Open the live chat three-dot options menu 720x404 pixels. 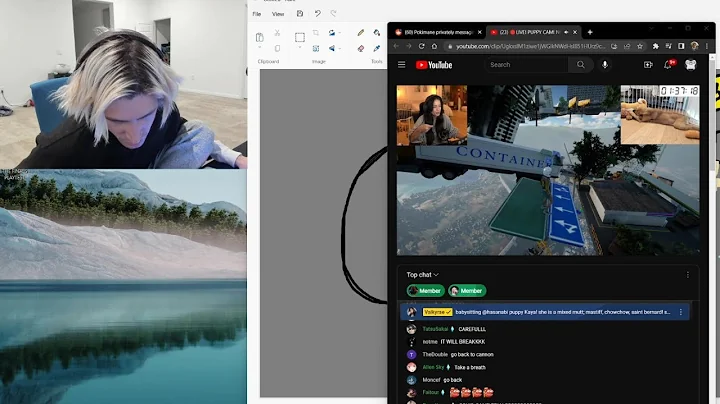688,275
